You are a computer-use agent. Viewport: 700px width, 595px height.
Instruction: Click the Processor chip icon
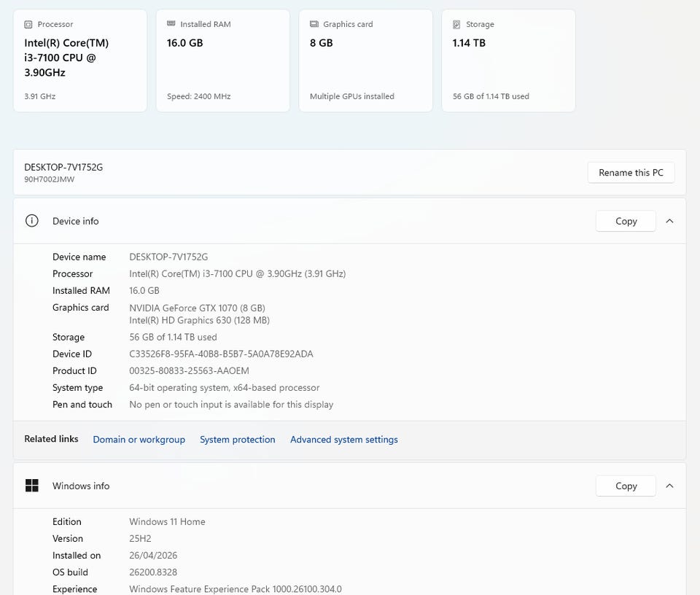coord(28,25)
